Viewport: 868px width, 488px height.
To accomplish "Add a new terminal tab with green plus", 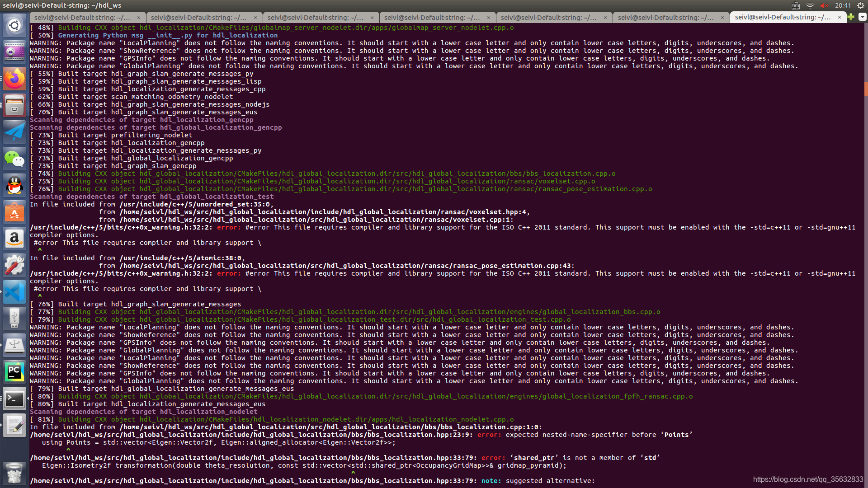I will tap(851, 17).
